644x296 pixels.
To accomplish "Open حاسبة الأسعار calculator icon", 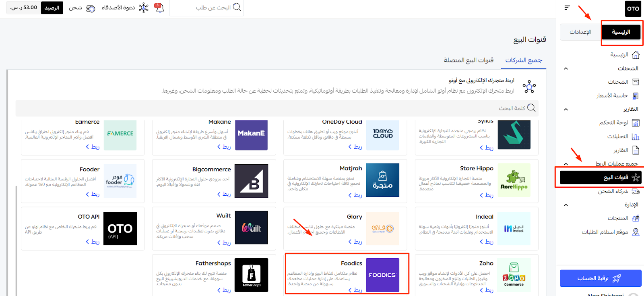I will coord(636,96).
